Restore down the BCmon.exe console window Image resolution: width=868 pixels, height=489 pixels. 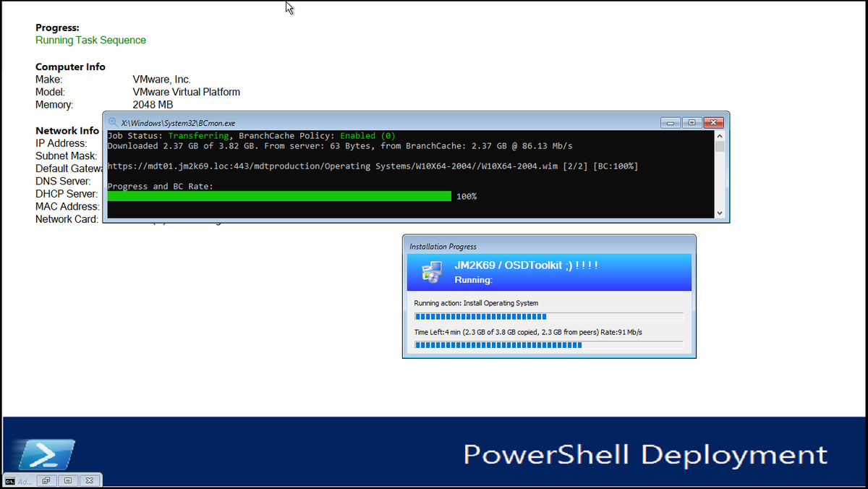(692, 123)
